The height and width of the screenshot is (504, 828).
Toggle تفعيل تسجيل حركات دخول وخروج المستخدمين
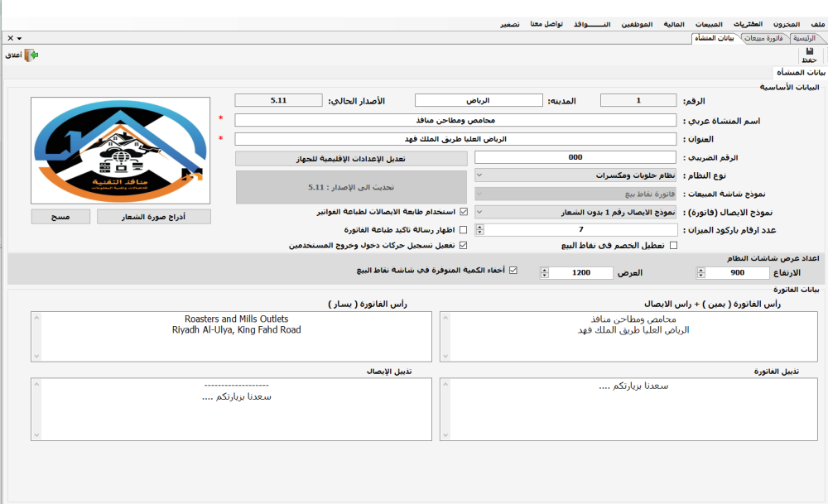click(x=464, y=246)
